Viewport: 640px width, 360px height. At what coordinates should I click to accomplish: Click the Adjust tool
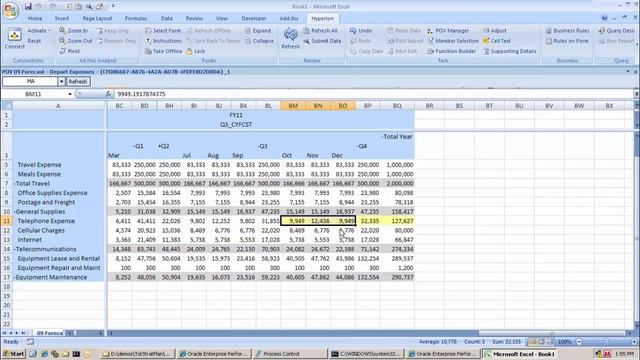(495, 31)
